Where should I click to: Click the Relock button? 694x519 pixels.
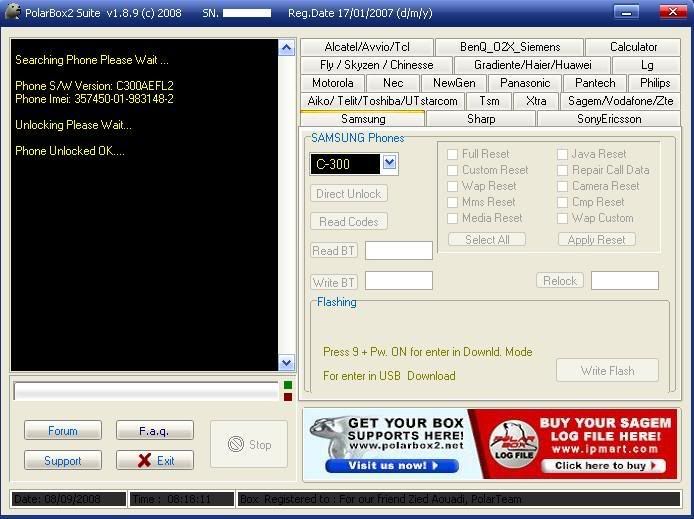click(x=560, y=281)
